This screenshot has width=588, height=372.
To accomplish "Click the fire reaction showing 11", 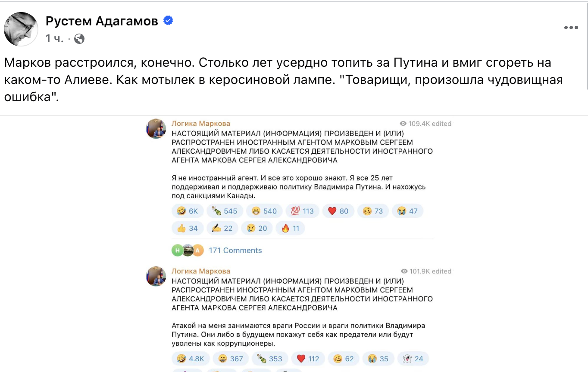I will click(x=290, y=228).
